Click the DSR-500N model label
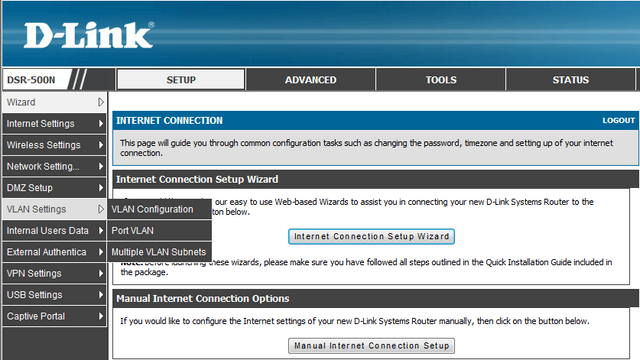 point(31,80)
